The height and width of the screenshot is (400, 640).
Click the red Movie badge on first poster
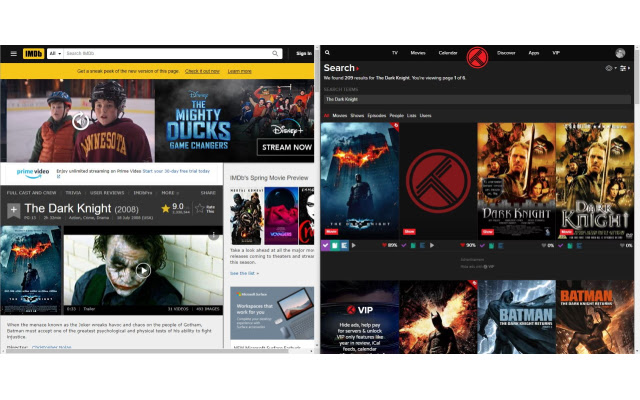(x=331, y=231)
